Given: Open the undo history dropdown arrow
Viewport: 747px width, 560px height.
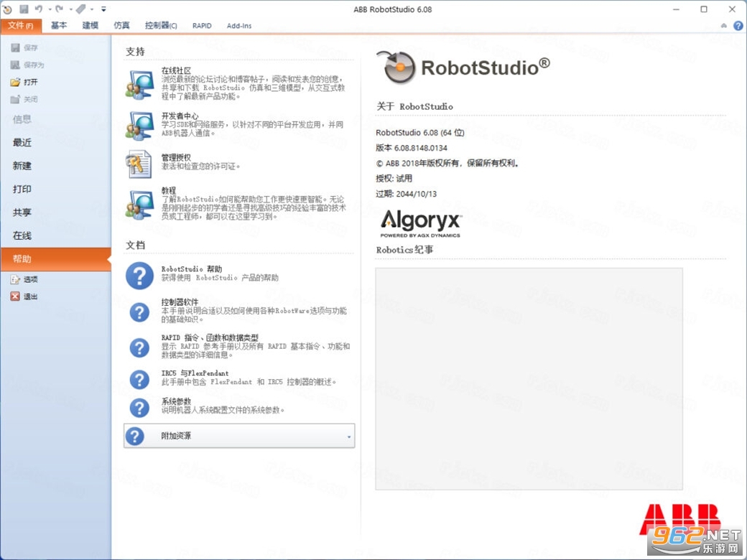Looking at the screenshot, I should point(50,9).
